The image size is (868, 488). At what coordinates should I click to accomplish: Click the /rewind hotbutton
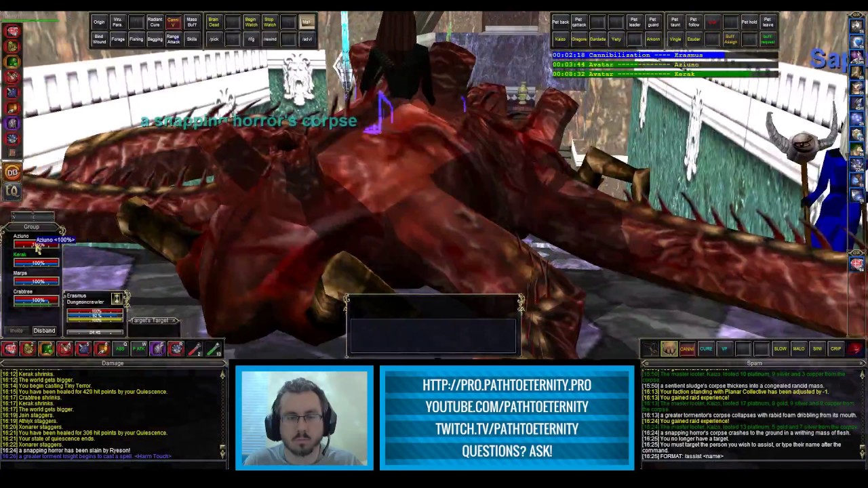[x=270, y=39]
